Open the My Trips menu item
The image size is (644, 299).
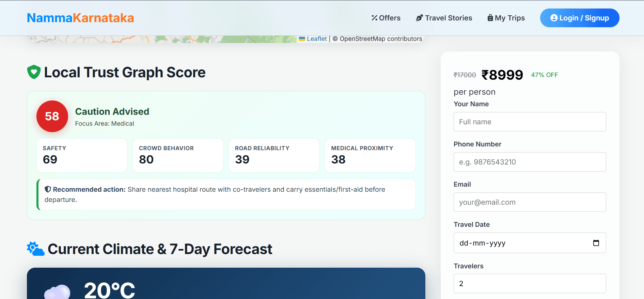pyautogui.click(x=506, y=18)
